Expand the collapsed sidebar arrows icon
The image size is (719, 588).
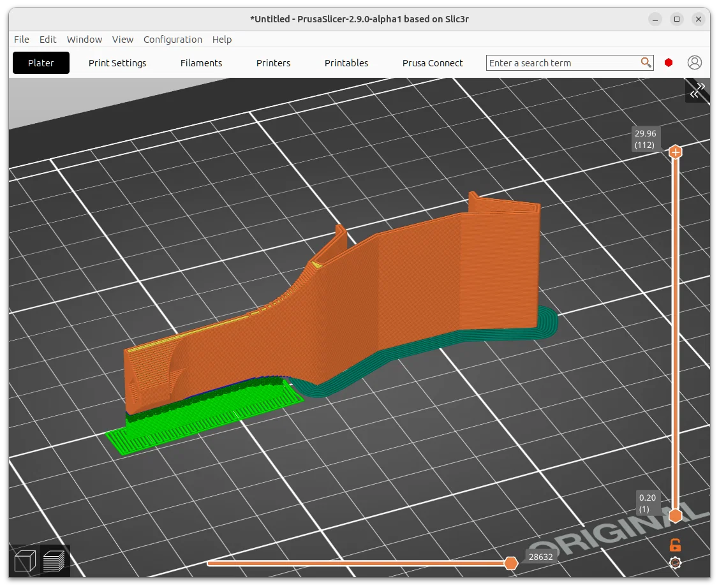[697, 91]
